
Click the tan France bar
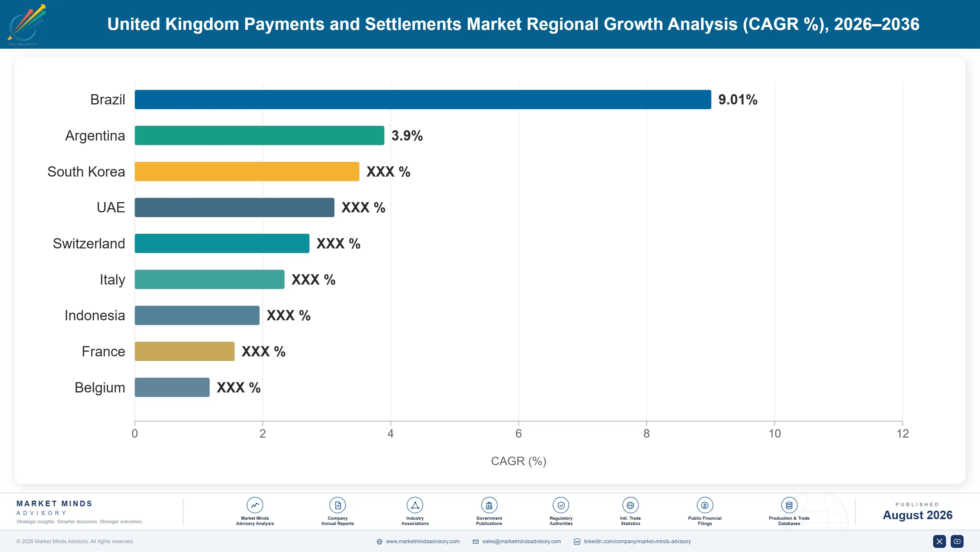click(185, 351)
